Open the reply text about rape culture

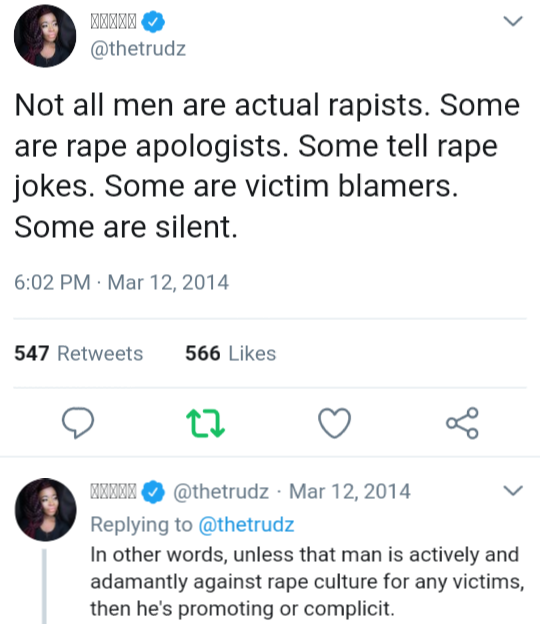[x=307, y=582]
